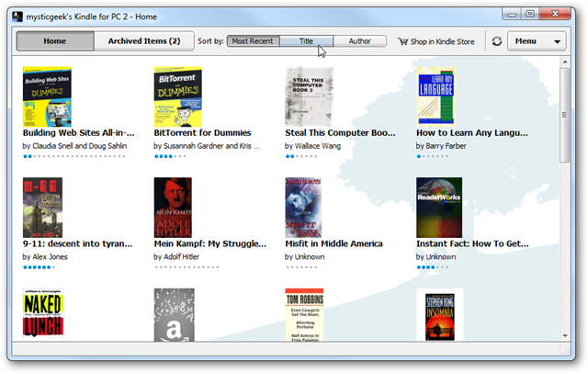The image size is (588, 373).
Task: Click author 'by Claudia Snell and Doug Sahlin'
Action: [x=74, y=146]
